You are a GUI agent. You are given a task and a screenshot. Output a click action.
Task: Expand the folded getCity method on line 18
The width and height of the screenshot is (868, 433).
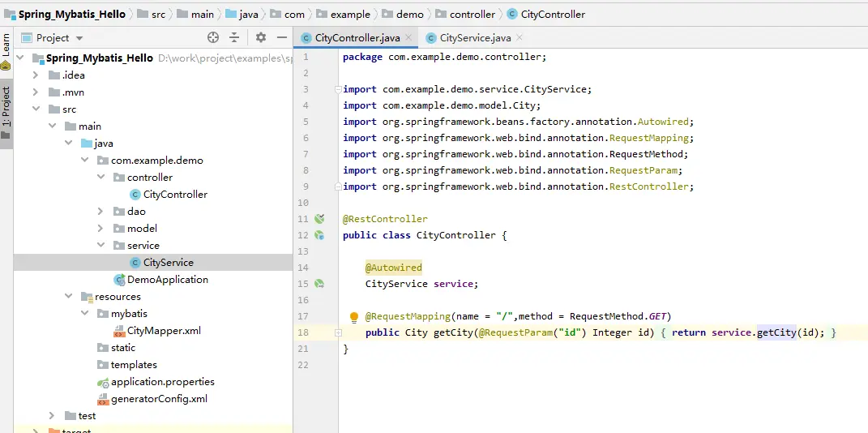[x=338, y=332]
